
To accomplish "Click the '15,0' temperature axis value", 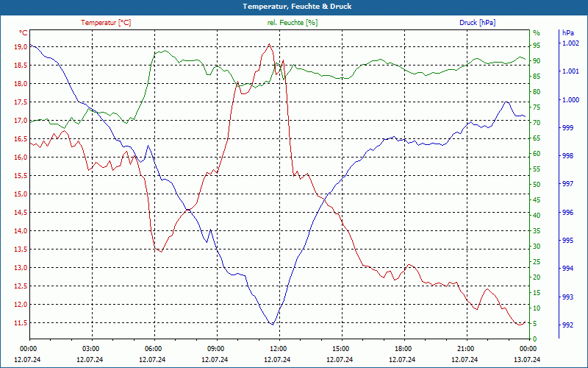I will (x=21, y=194).
